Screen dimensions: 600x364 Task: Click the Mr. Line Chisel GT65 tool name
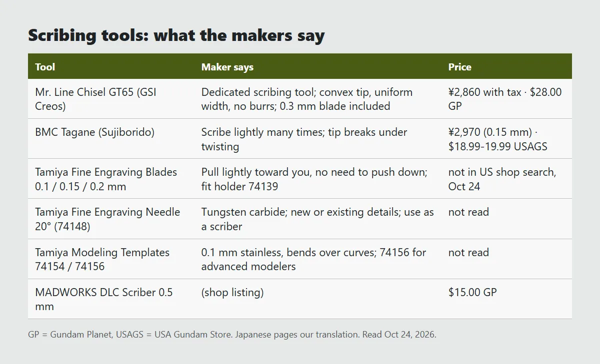(95, 99)
